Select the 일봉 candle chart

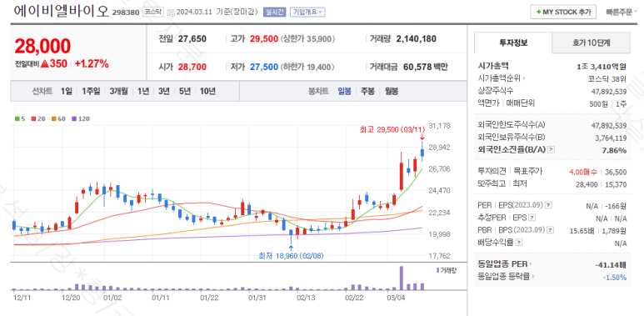[344, 91]
